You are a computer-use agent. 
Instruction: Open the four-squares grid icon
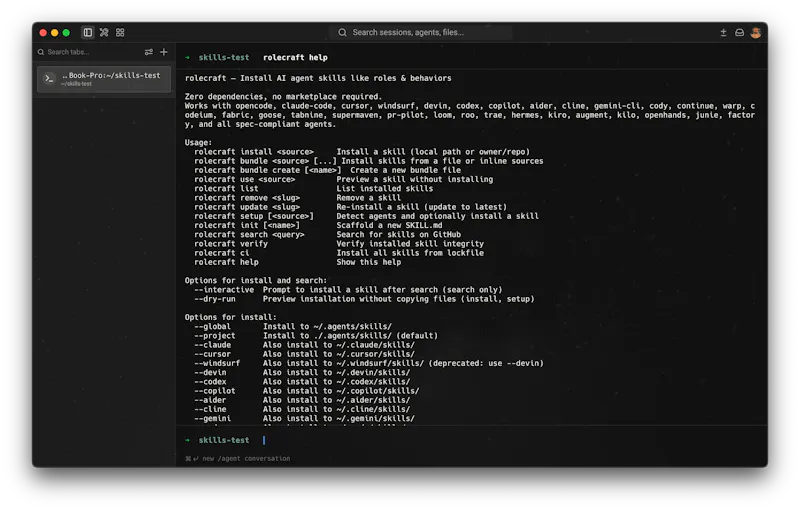[120, 32]
